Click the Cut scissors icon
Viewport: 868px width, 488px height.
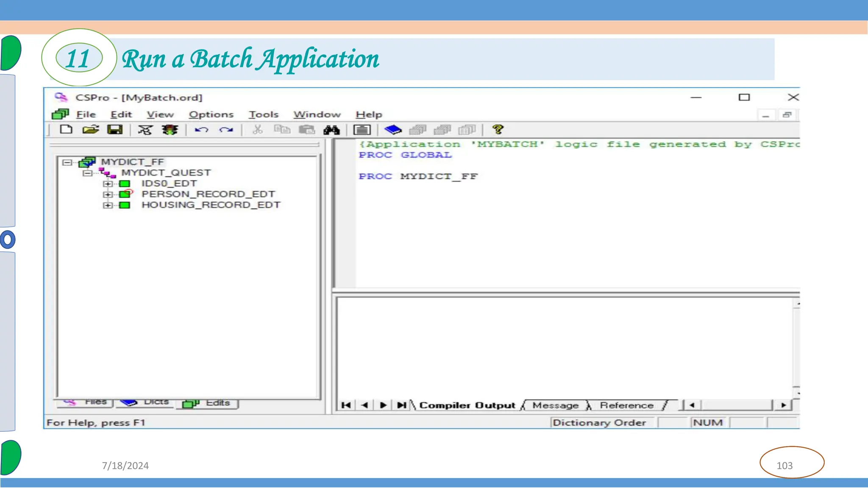click(257, 130)
